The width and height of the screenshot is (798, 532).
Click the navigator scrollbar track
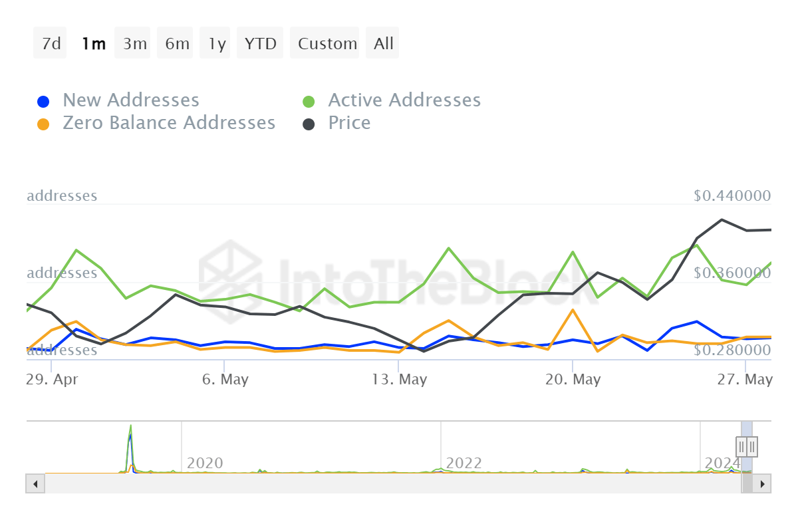pyautogui.click(x=392, y=483)
